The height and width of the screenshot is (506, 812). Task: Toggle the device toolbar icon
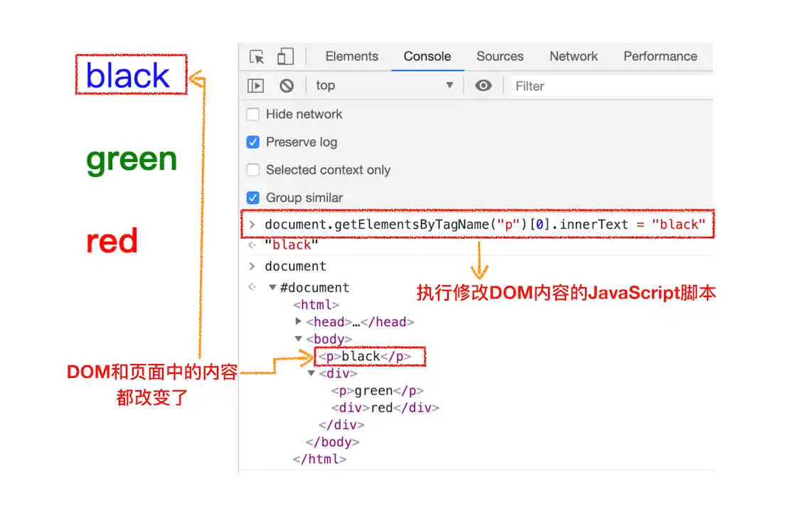pyautogui.click(x=285, y=57)
